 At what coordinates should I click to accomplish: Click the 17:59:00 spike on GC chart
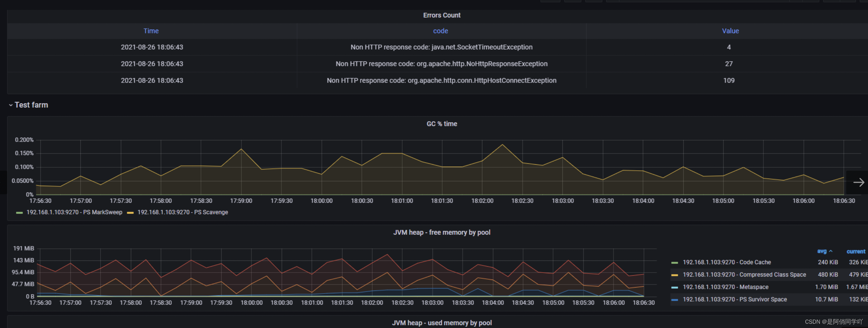(241, 149)
